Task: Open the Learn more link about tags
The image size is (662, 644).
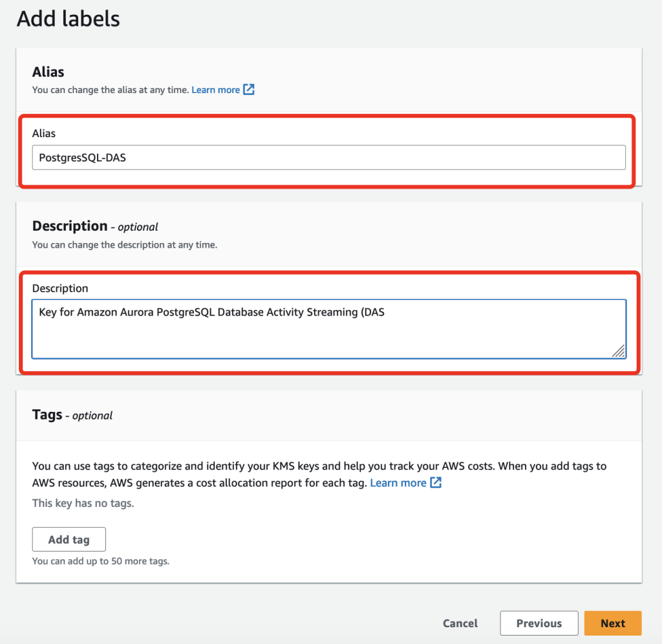Action: point(398,483)
